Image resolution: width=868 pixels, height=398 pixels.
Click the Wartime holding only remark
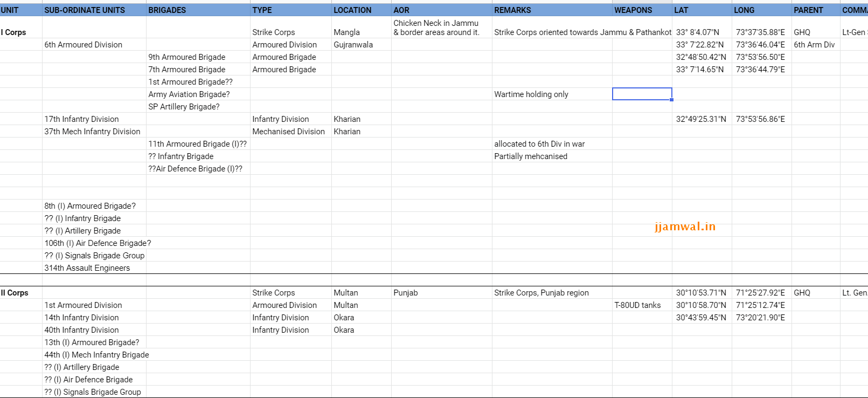click(552, 94)
